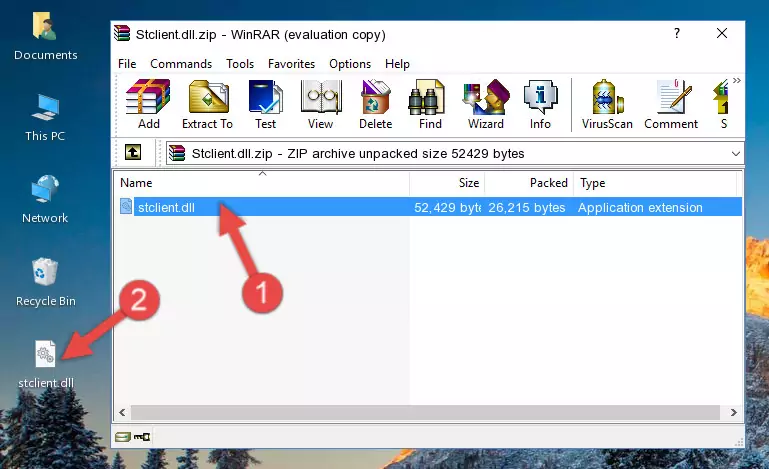Click the horizontal scrollbar left arrow
769x469 pixels.
pyautogui.click(x=122, y=413)
